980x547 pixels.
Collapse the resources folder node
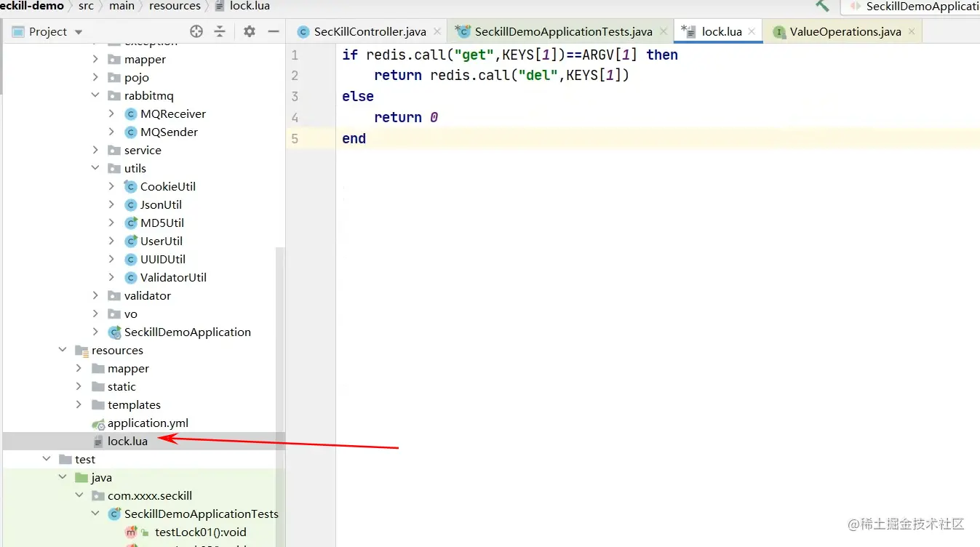point(63,350)
